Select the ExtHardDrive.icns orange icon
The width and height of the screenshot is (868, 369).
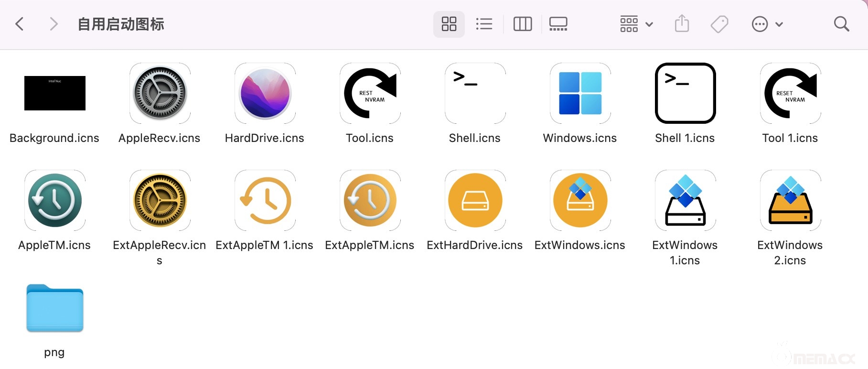pos(475,200)
